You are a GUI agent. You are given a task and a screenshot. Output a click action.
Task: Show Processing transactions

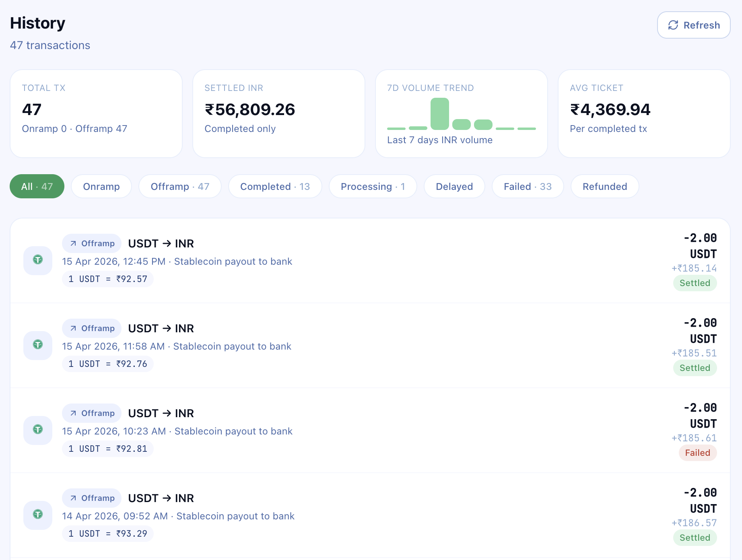tap(373, 186)
